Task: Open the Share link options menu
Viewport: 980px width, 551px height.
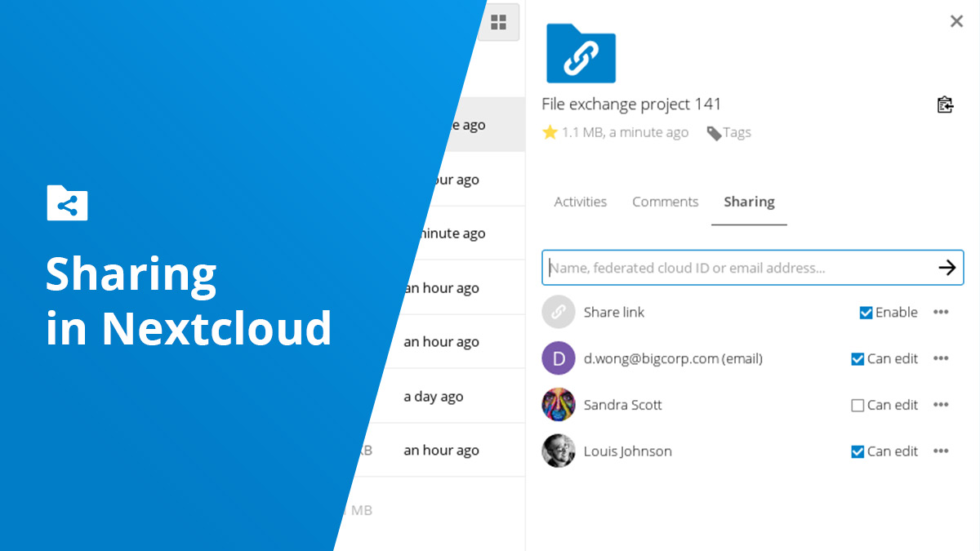Action: 941,312
